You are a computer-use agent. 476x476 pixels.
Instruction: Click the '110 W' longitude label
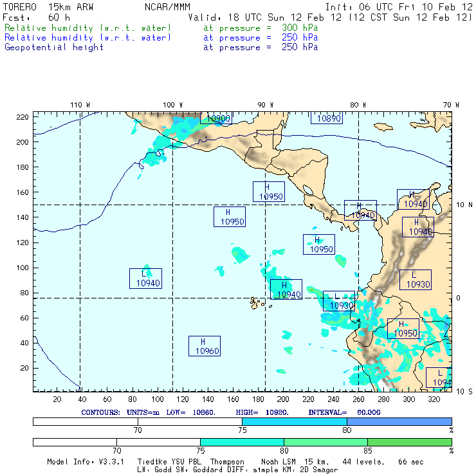80,105
